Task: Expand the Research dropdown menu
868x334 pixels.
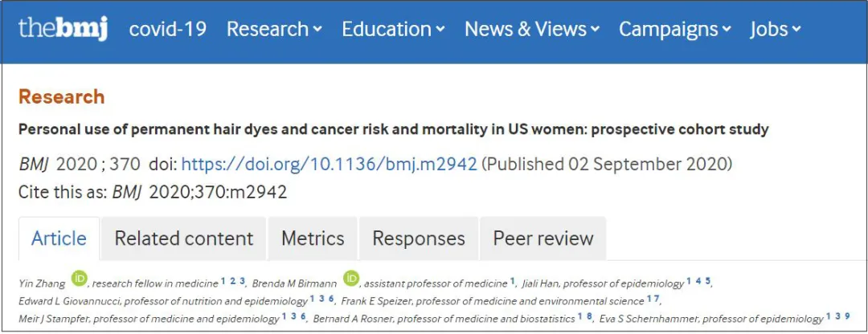Action: pos(273,29)
